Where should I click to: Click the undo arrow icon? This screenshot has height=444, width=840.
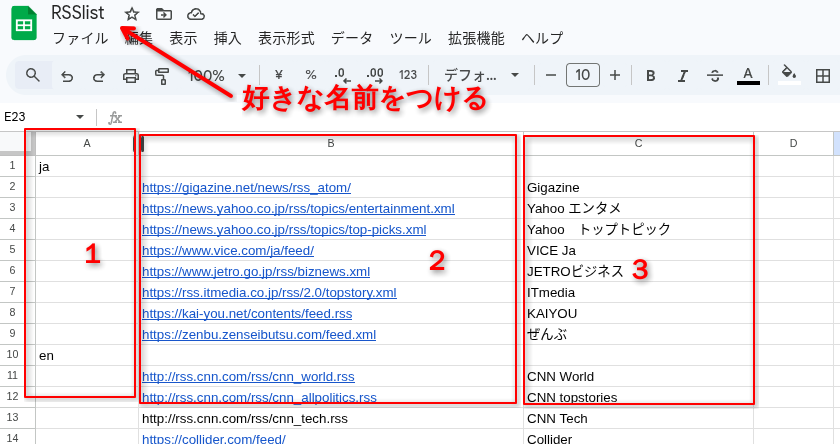[67, 75]
